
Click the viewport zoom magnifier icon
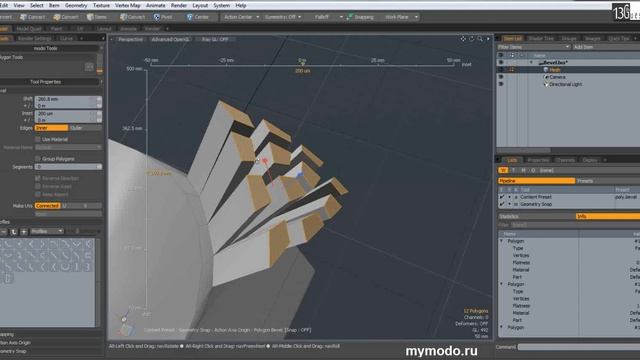[480, 39]
